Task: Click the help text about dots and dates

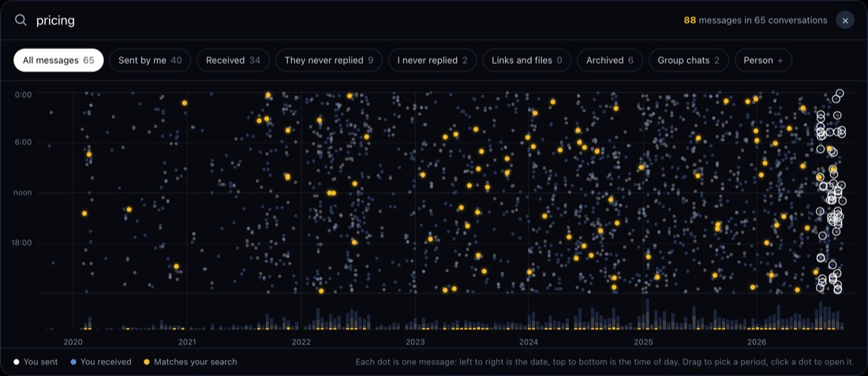Action: pos(604,362)
